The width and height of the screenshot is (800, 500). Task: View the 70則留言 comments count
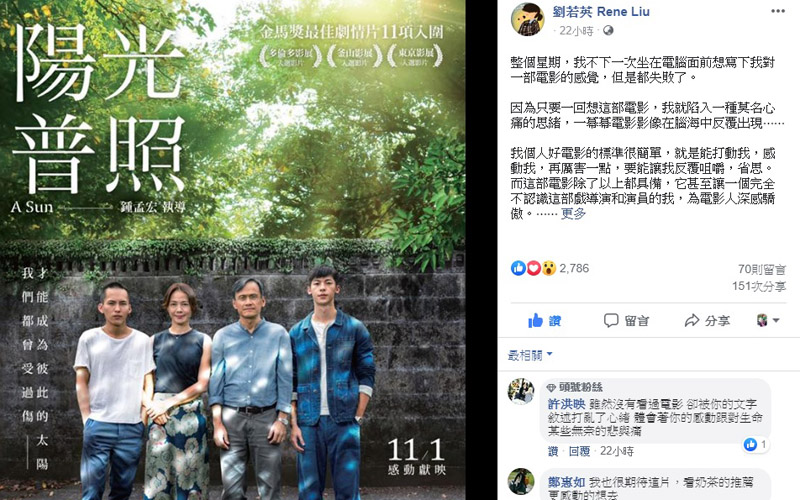(x=762, y=269)
